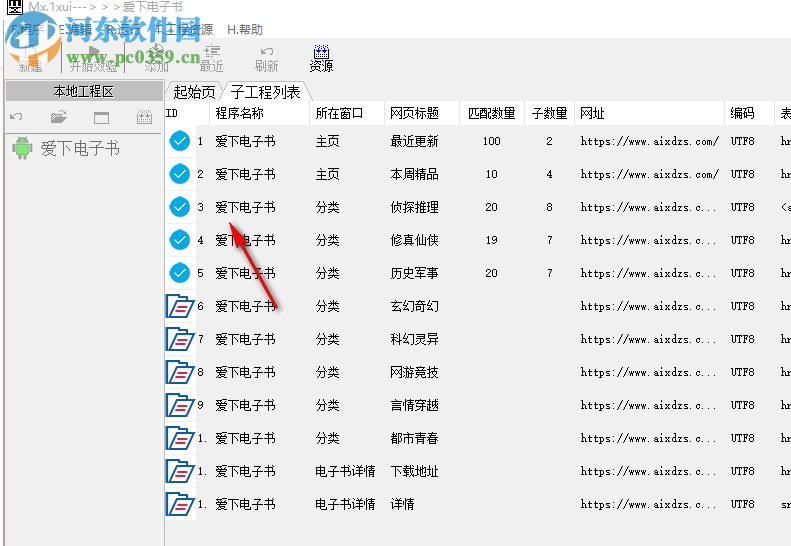Viewport: 791px width, 546px height.
Task: Click the open-folder icon under 本地工程区
Action: pyautogui.click(x=59, y=117)
